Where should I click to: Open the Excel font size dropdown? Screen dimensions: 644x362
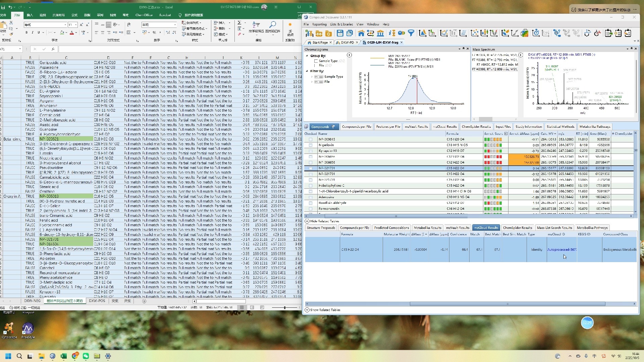pyautogui.click(x=76, y=25)
